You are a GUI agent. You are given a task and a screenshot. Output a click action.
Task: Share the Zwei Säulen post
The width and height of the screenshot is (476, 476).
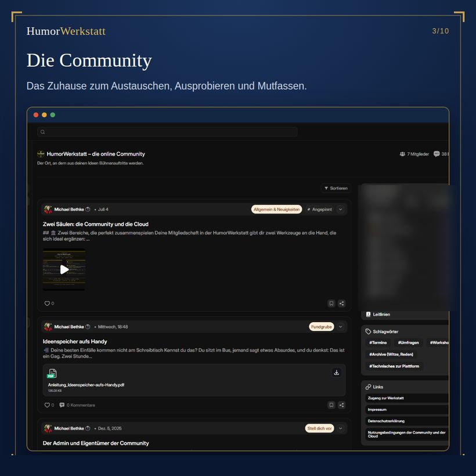[342, 303]
